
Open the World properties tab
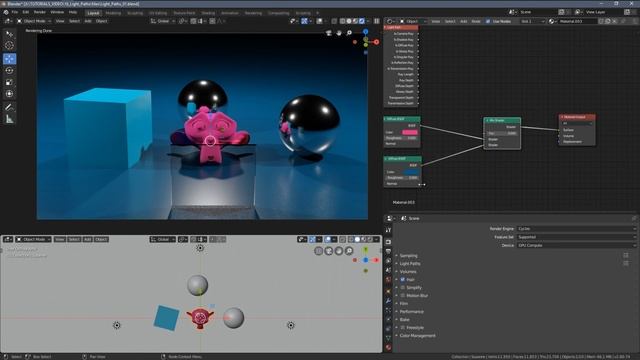tap(388, 280)
